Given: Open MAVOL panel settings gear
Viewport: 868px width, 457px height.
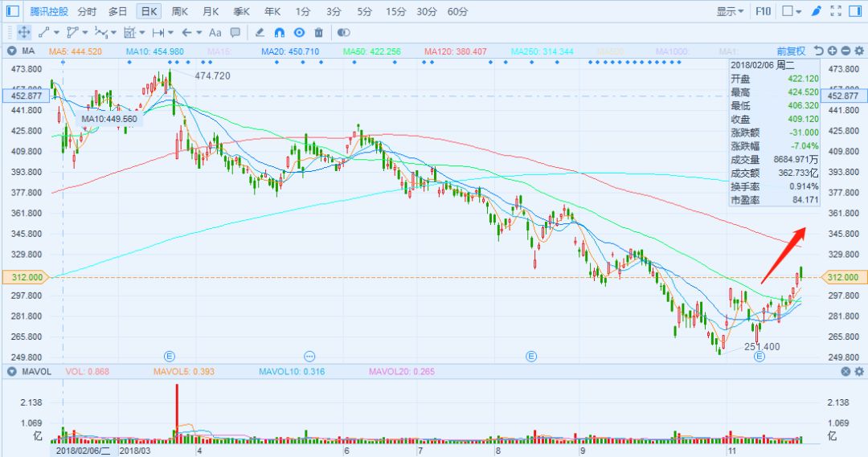Looking at the screenshot, I should point(859,371).
